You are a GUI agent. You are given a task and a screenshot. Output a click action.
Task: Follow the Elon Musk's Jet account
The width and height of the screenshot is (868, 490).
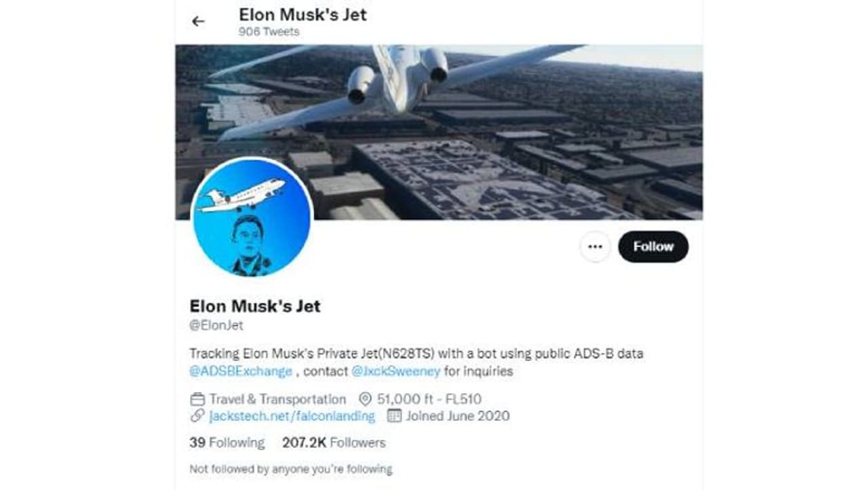point(653,246)
